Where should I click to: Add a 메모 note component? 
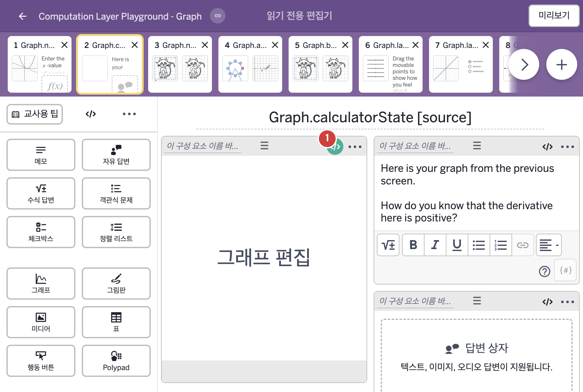point(41,155)
